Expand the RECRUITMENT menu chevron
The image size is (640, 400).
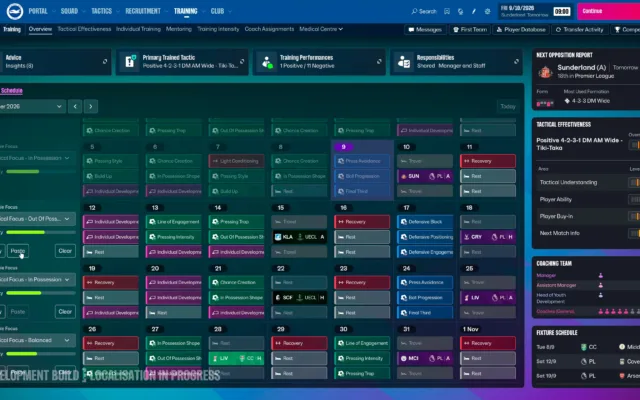click(167, 11)
